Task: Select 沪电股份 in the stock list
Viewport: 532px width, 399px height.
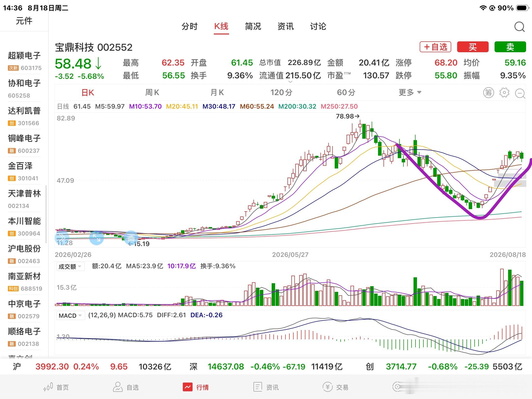Action: [24, 254]
